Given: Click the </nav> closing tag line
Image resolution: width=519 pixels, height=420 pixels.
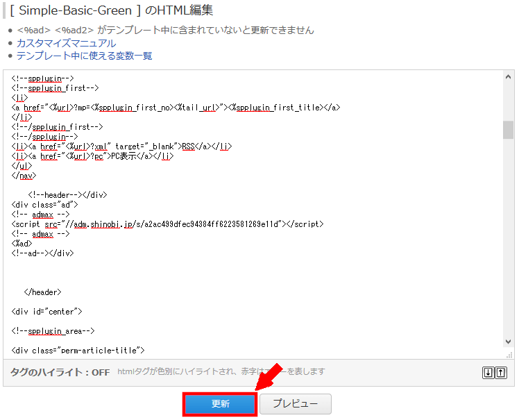Looking at the screenshot, I should click(x=24, y=176).
